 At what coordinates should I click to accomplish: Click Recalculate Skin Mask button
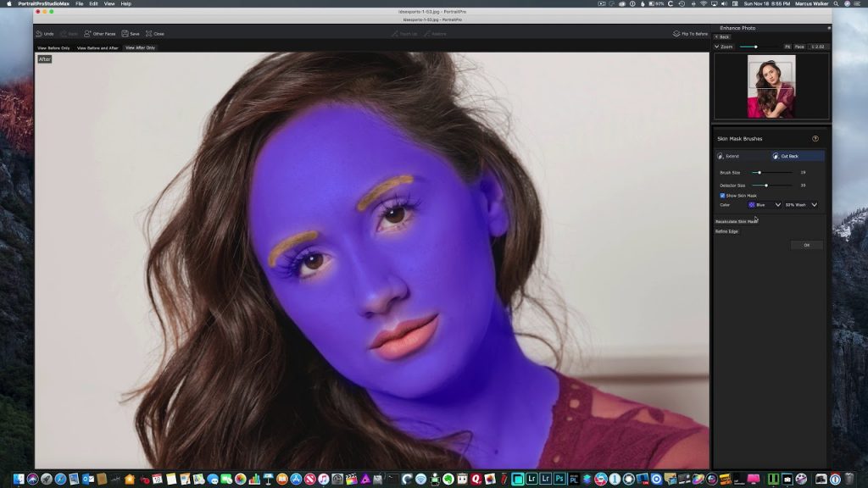coord(737,221)
